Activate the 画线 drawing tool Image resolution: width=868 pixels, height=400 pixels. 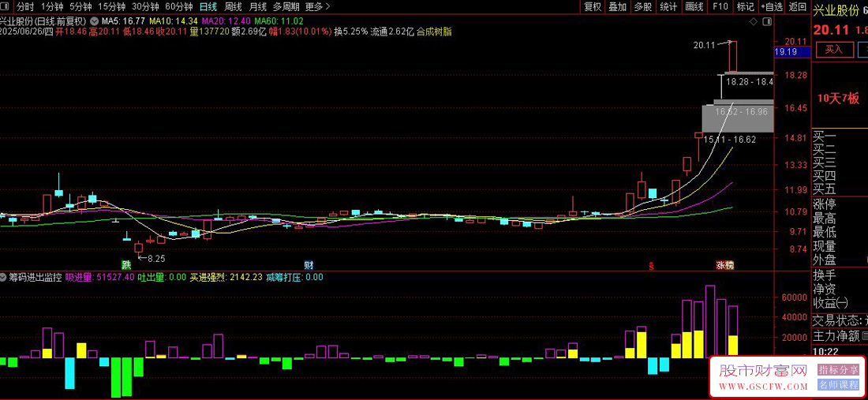coord(694,7)
